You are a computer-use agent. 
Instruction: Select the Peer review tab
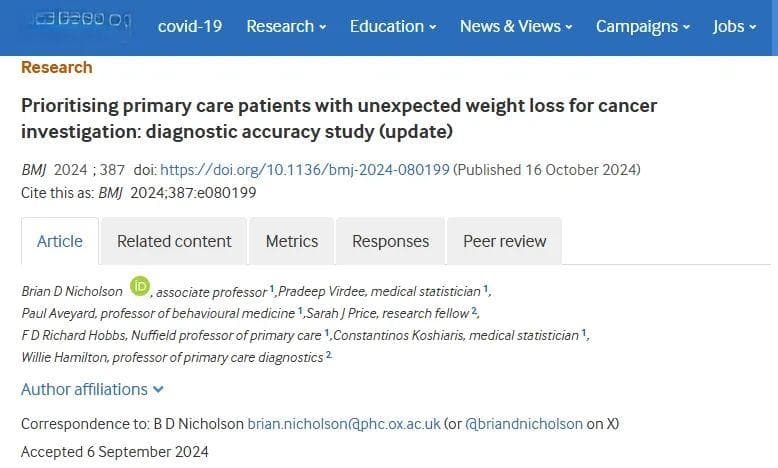(505, 241)
